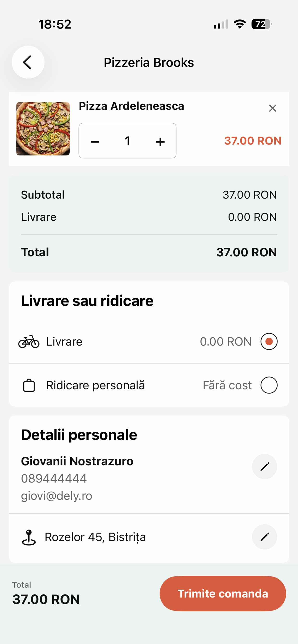The image size is (298, 644).
Task: Edit the Rozelor 45 address pencil icon
Action: point(264,537)
